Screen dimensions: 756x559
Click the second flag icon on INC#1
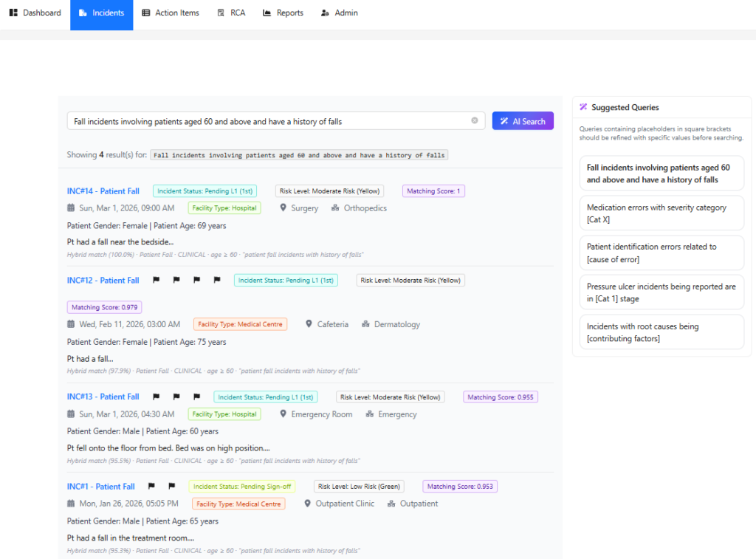(x=171, y=486)
